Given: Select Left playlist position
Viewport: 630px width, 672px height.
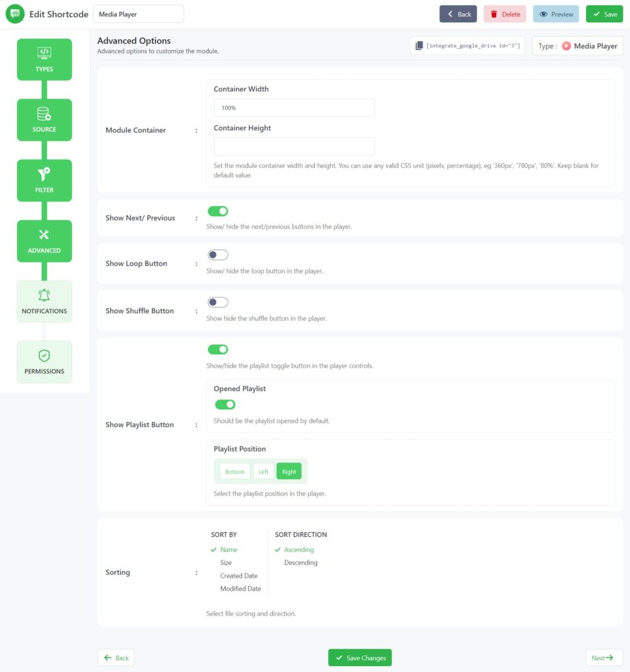Looking at the screenshot, I should (x=264, y=471).
